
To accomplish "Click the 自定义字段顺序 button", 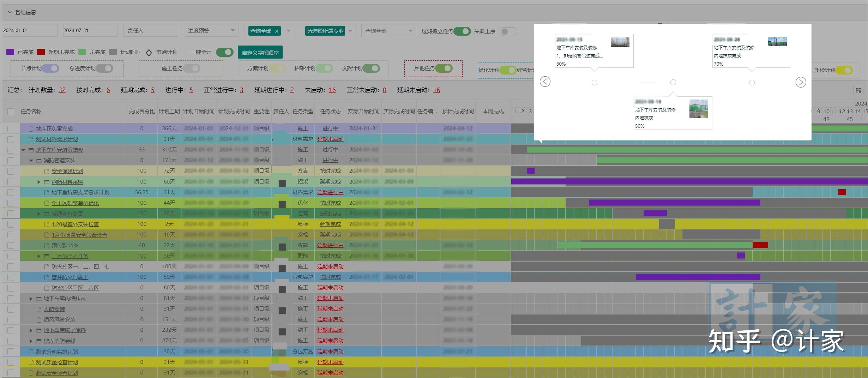I will point(260,53).
